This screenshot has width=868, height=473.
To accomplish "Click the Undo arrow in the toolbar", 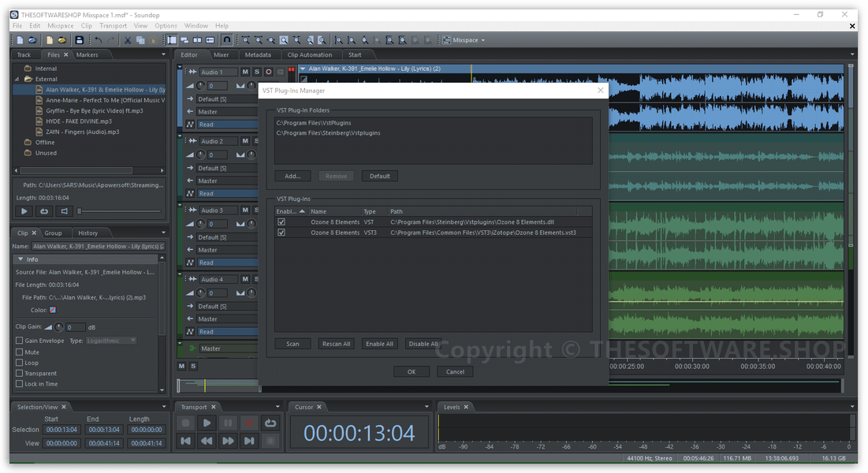I will [98, 39].
